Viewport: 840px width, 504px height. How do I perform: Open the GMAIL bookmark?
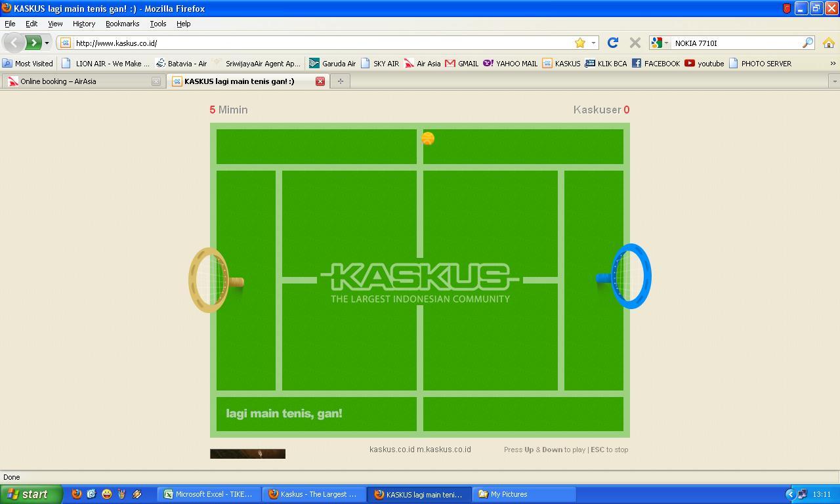[x=462, y=64]
